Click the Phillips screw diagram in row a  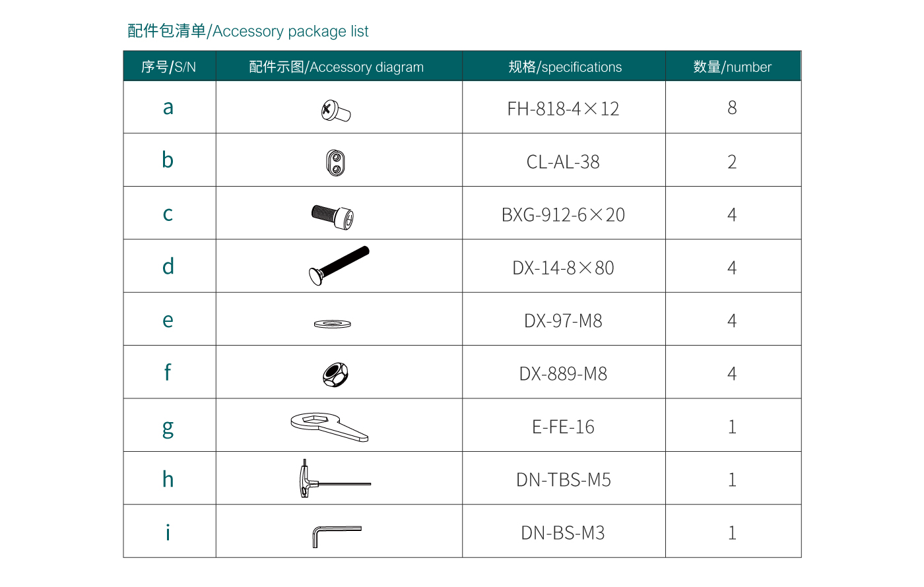coord(336,111)
